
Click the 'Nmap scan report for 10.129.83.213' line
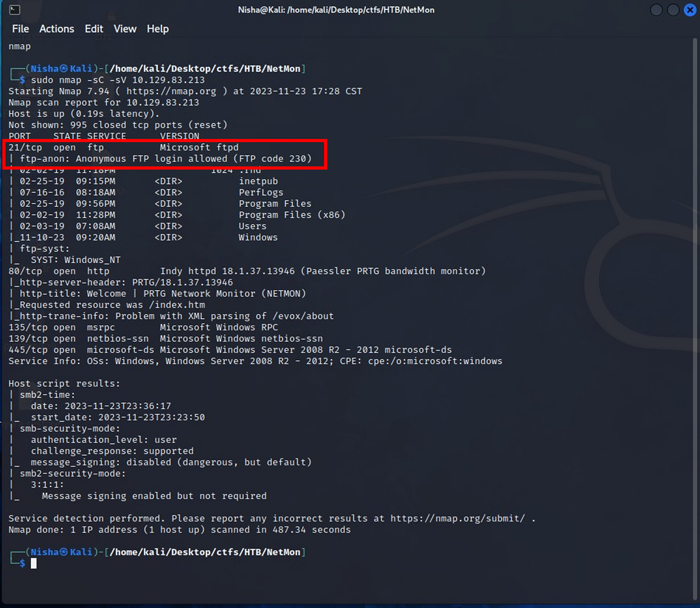tap(103, 103)
